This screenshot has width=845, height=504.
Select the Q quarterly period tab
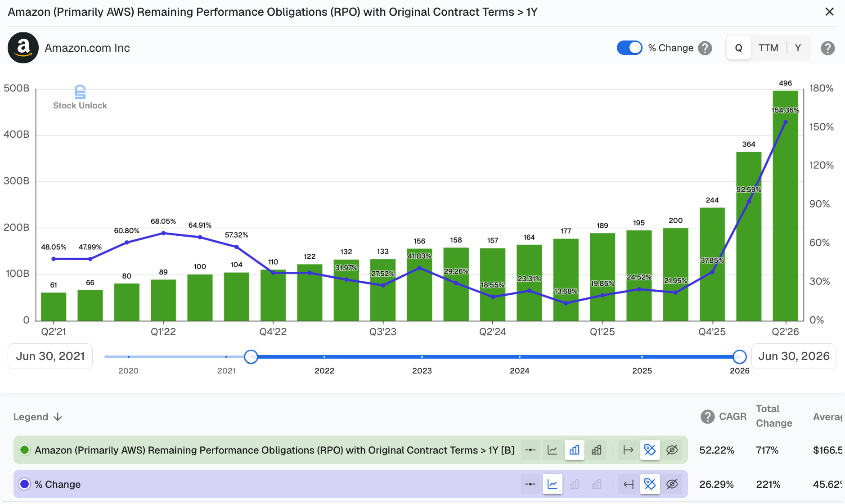tap(738, 48)
